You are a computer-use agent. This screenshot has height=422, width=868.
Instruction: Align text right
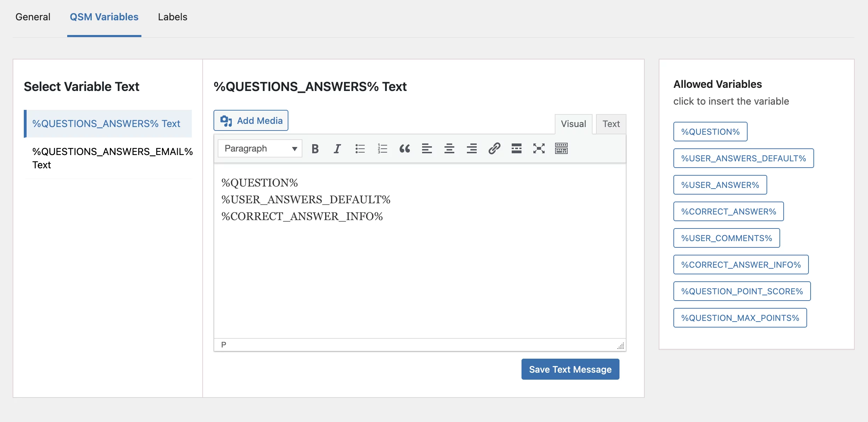(472, 149)
